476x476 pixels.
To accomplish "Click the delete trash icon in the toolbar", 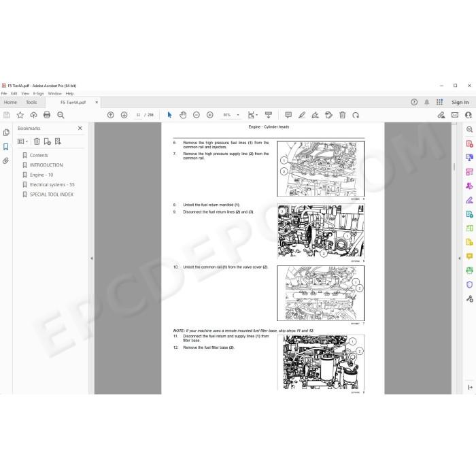I will point(342,115).
